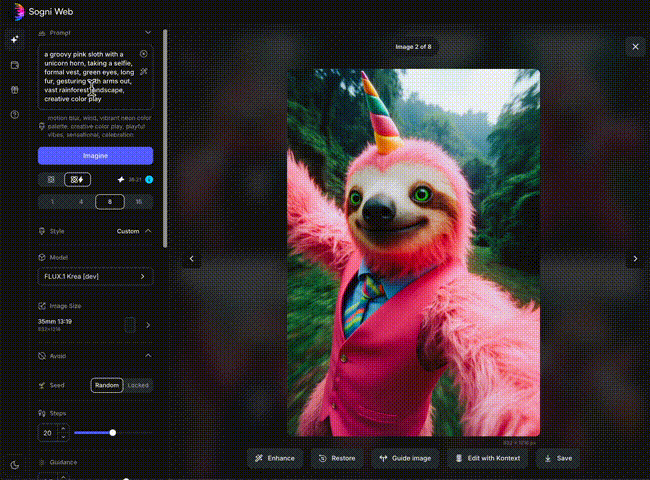
Task: Click the magic wand prompt enhance icon
Action: coord(144,72)
